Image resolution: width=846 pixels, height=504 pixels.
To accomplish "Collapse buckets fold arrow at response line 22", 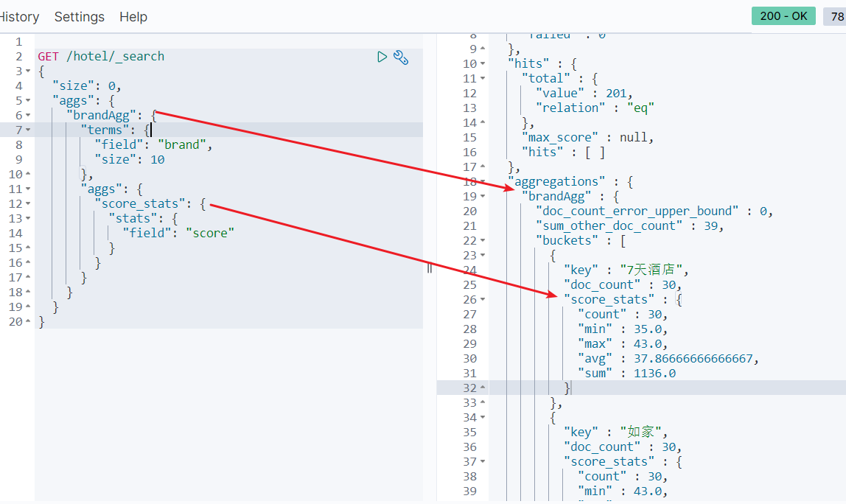I will pyautogui.click(x=483, y=241).
